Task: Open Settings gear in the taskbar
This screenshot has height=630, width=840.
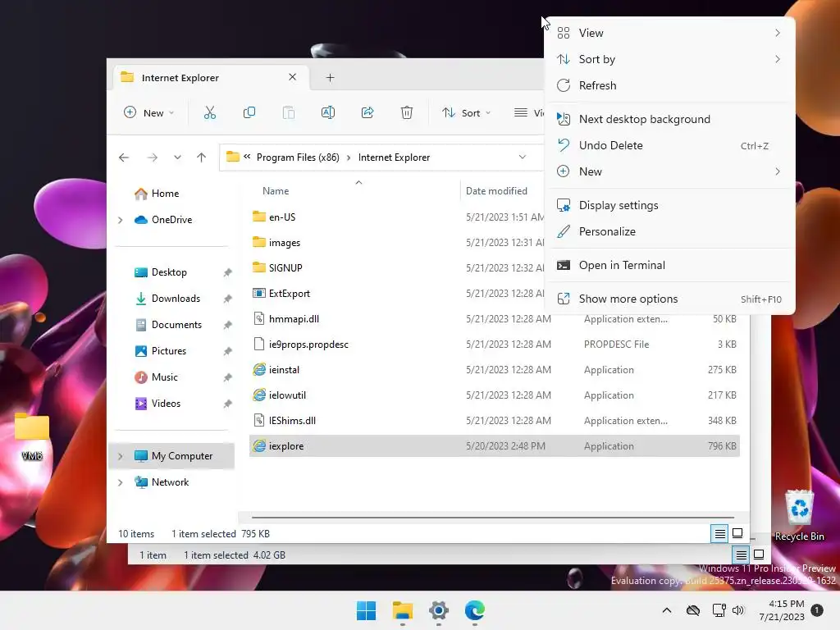Action: [438, 610]
